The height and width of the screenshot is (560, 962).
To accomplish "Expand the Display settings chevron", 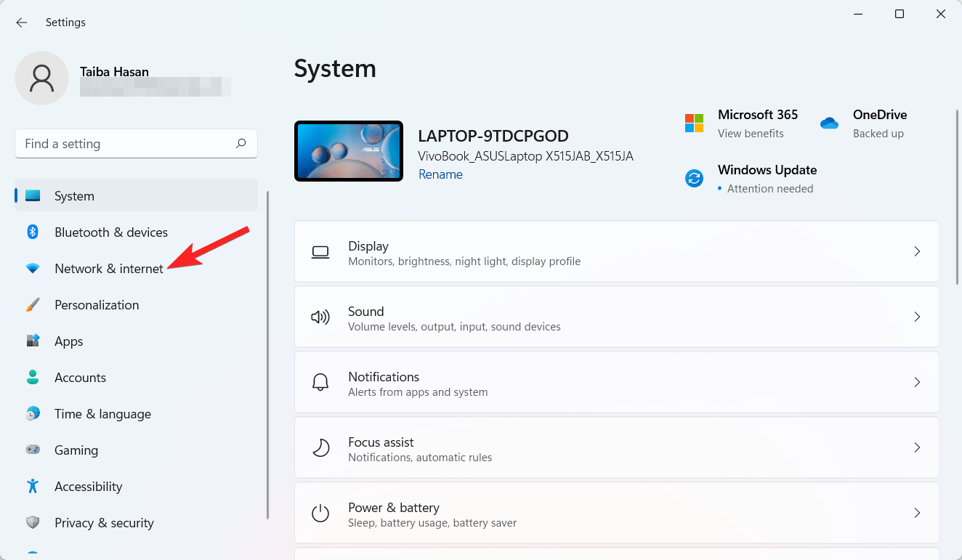I will tap(917, 251).
